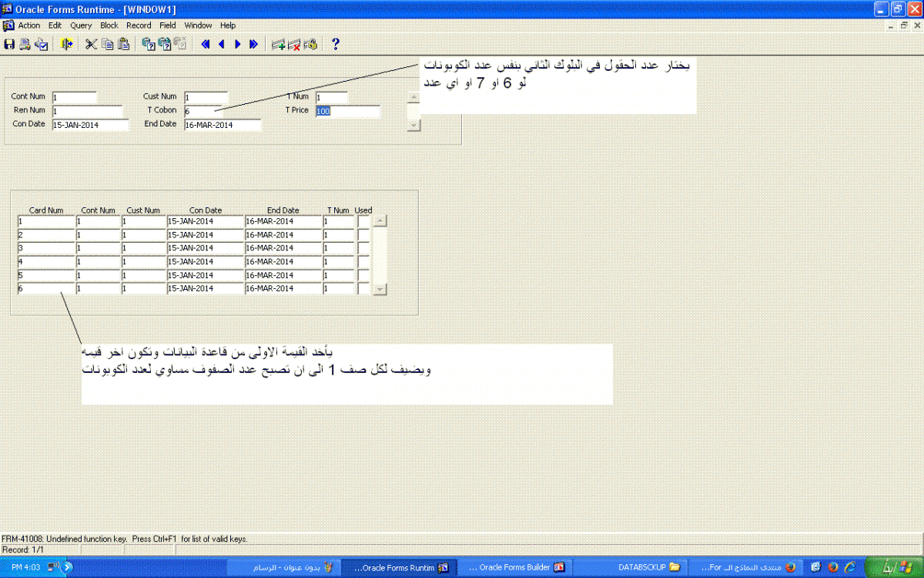Go to next record using single right arrow
The image size is (924, 578).
[x=237, y=45]
